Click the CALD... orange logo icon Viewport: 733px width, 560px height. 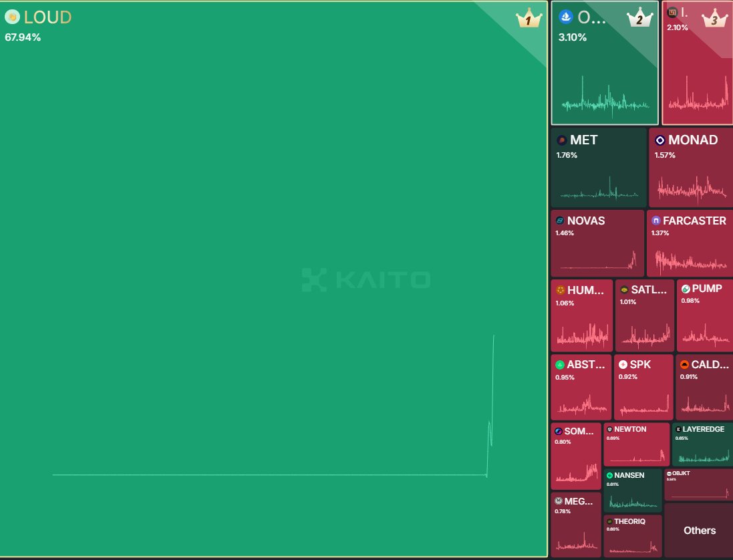click(x=684, y=365)
